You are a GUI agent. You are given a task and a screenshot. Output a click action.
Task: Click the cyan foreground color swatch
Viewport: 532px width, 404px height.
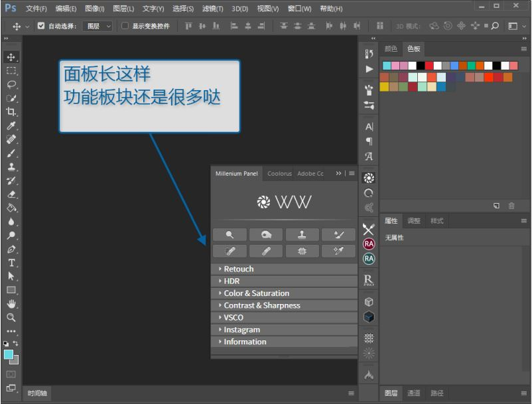coord(9,354)
